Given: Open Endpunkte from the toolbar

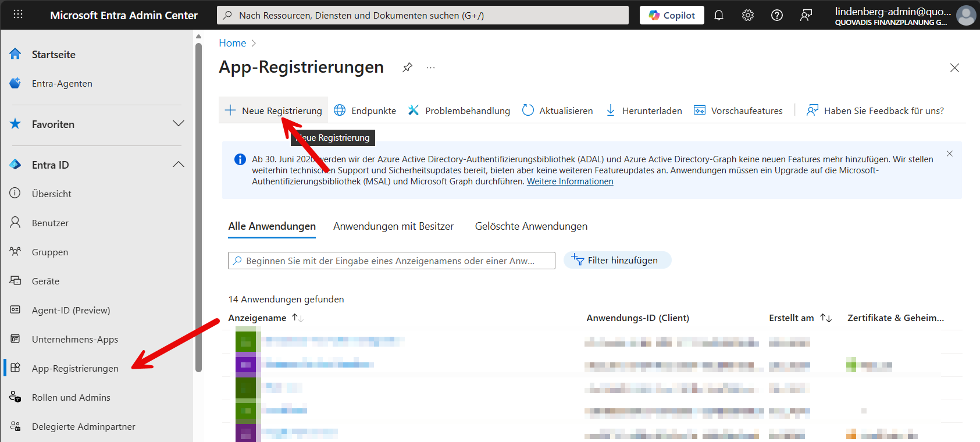Looking at the screenshot, I should click(365, 110).
